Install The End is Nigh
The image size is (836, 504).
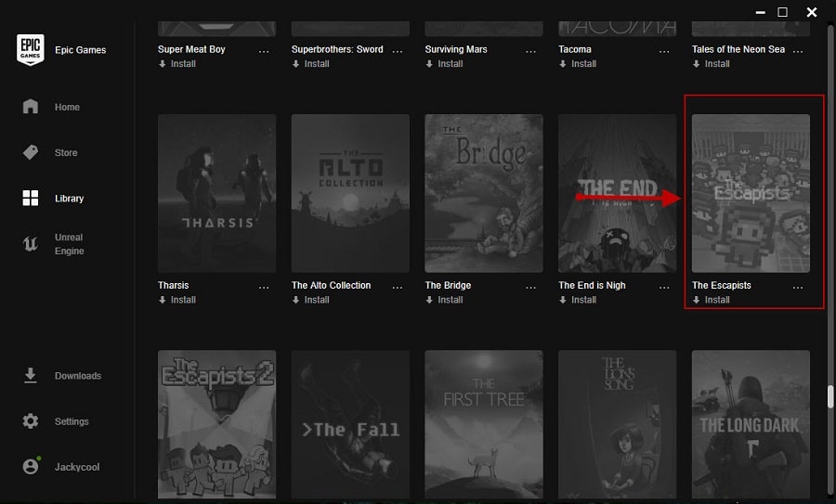click(x=578, y=300)
